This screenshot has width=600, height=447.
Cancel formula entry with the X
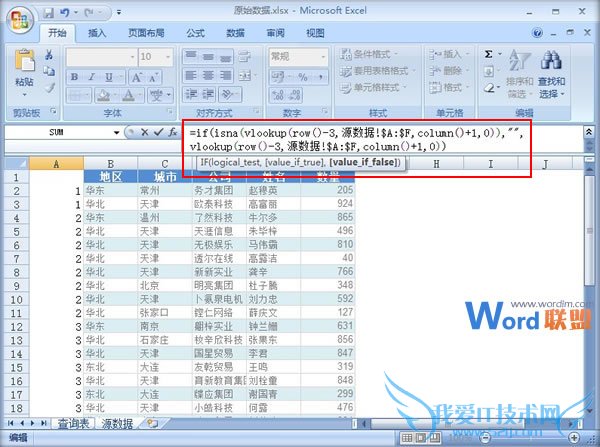(x=144, y=132)
